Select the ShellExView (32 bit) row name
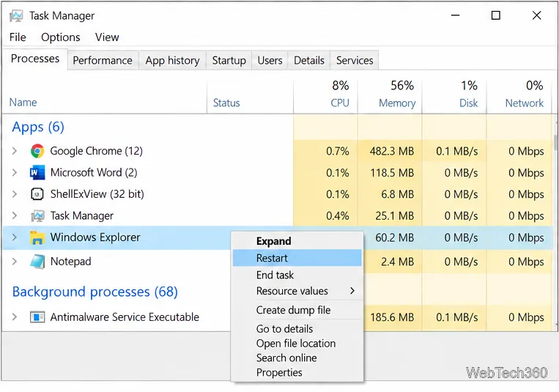Viewport: 559px width, 392px height. pos(97,194)
